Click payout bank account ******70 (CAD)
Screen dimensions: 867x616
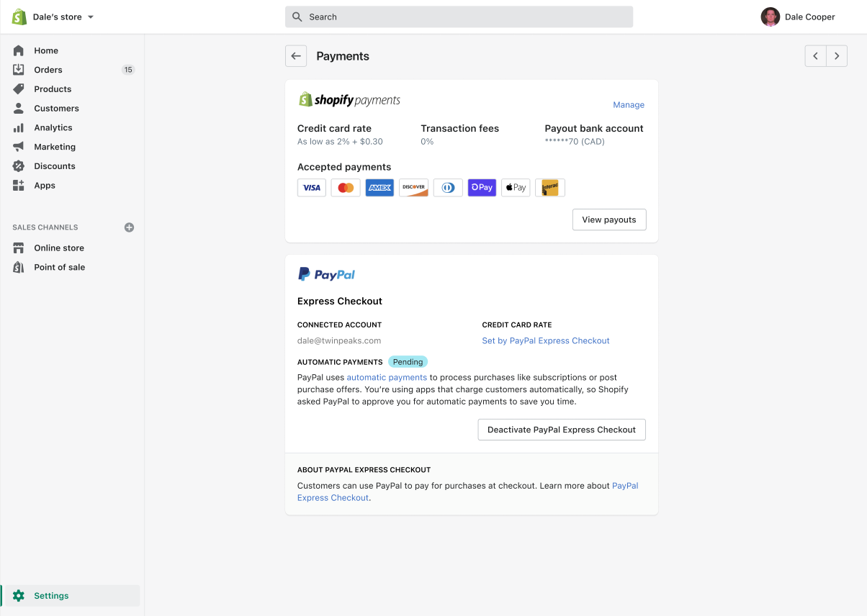575,142
